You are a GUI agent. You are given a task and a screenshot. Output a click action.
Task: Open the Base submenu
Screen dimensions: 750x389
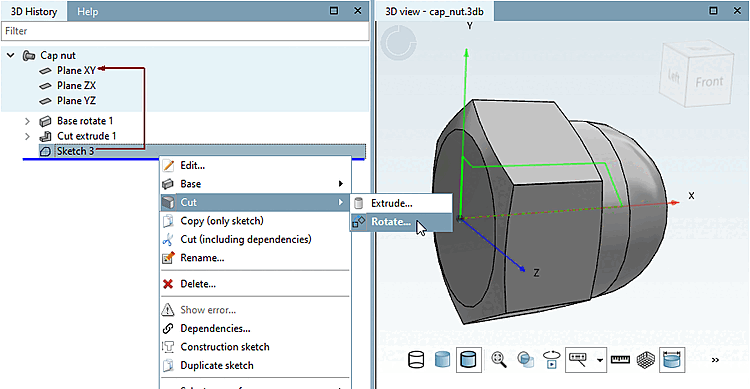click(255, 184)
